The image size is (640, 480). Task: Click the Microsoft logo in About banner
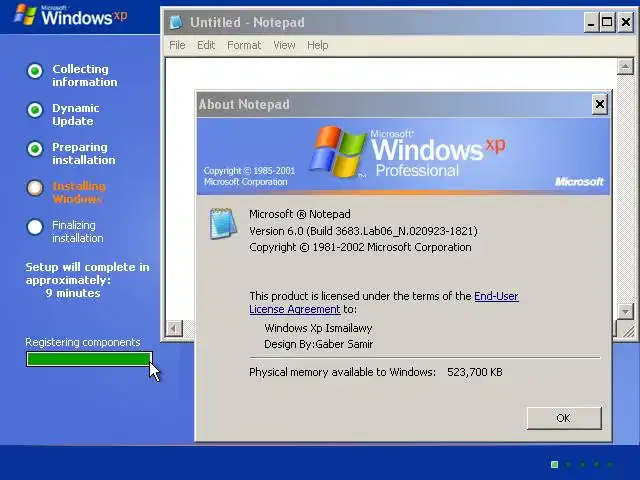click(579, 182)
